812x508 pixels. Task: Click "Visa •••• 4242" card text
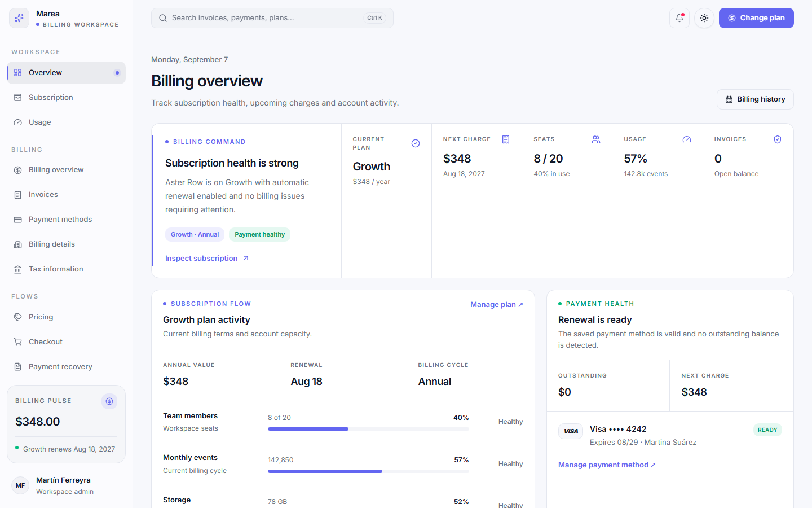618,429
